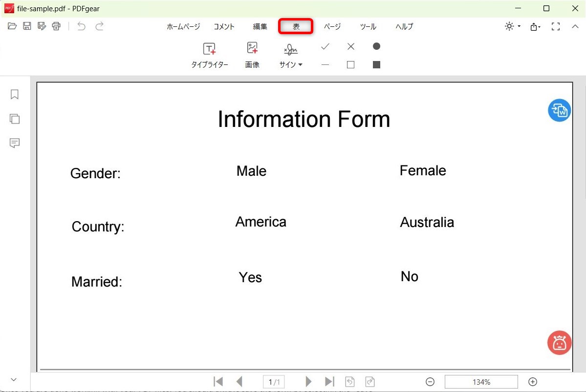Image resolution: width=586 pixels, height=392 pixels.
Task: Open the share options dropdown
Action: pyautogui.click(x=535, y=26)
